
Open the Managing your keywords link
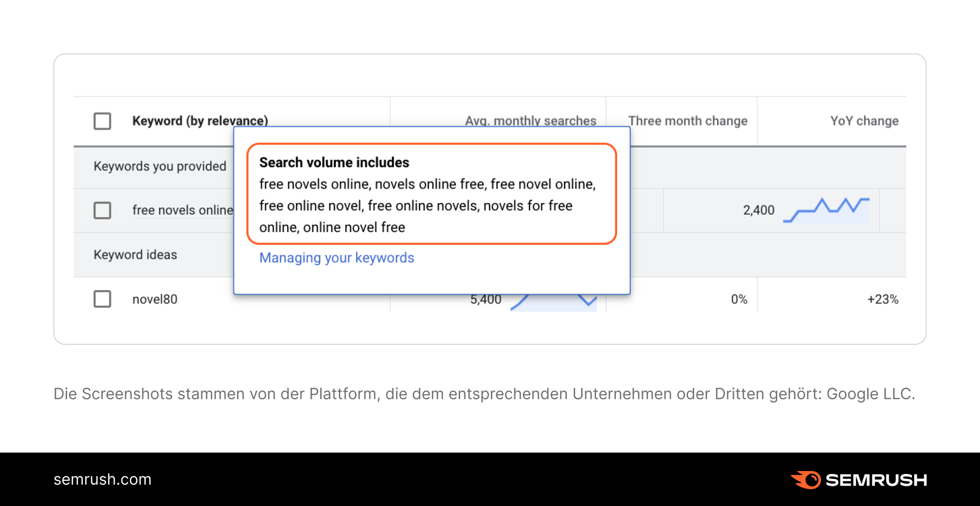[337, 258]
